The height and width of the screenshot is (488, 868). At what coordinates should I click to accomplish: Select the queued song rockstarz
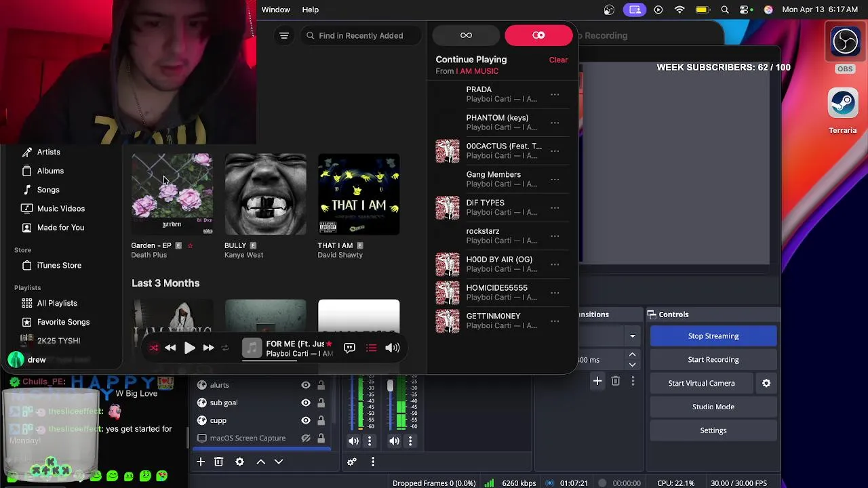pyautogui.click(x=502, y=236)
